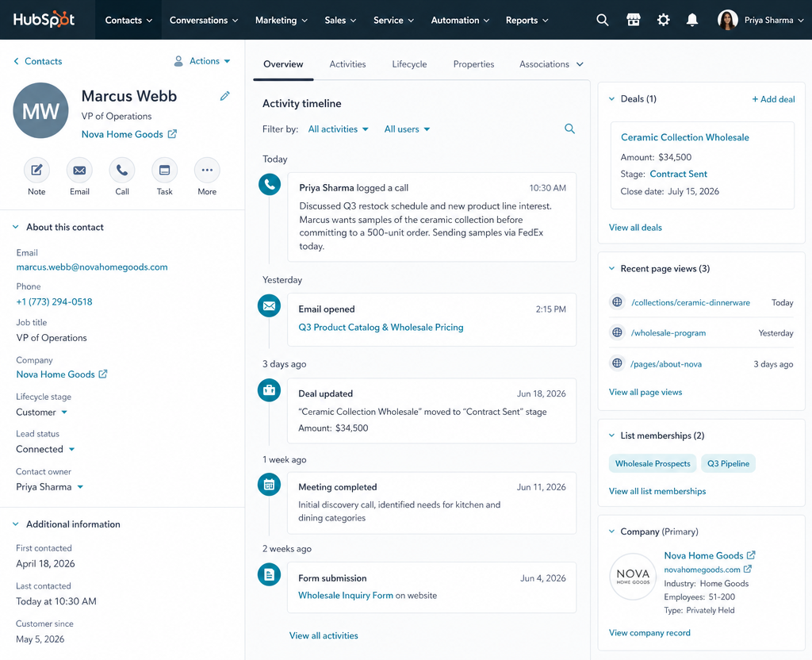Image resolution: width=812 pixels, height=660 pixels.
Task: Change Lead status Connected dropdown
Action: tap(45, 449)
